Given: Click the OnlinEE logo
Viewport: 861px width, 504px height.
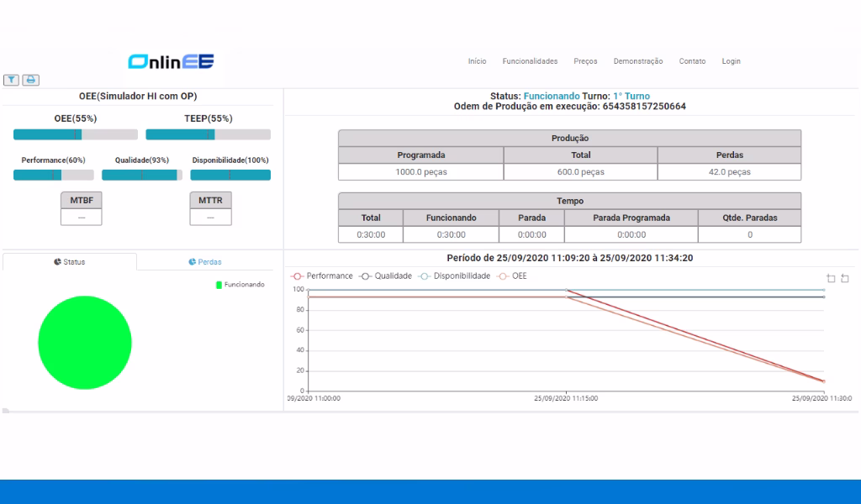Looking at the screenshot, I should [171, 61].
